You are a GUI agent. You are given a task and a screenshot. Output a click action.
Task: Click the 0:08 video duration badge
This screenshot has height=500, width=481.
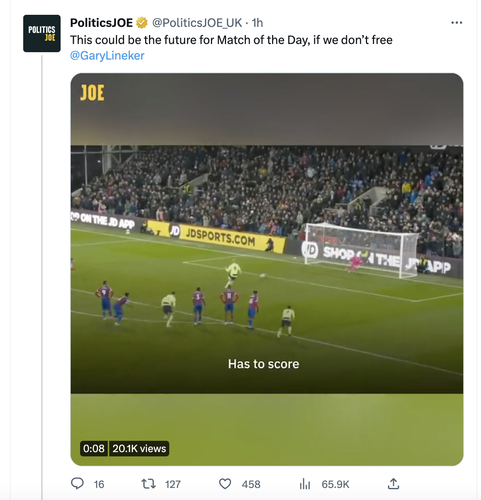[x=94, y=448]
